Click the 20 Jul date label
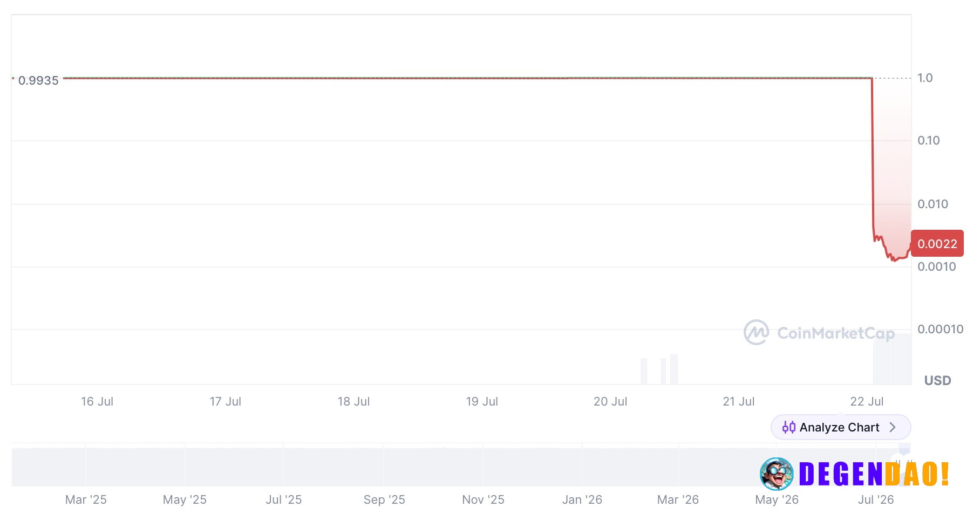 (x=610, y=401)
